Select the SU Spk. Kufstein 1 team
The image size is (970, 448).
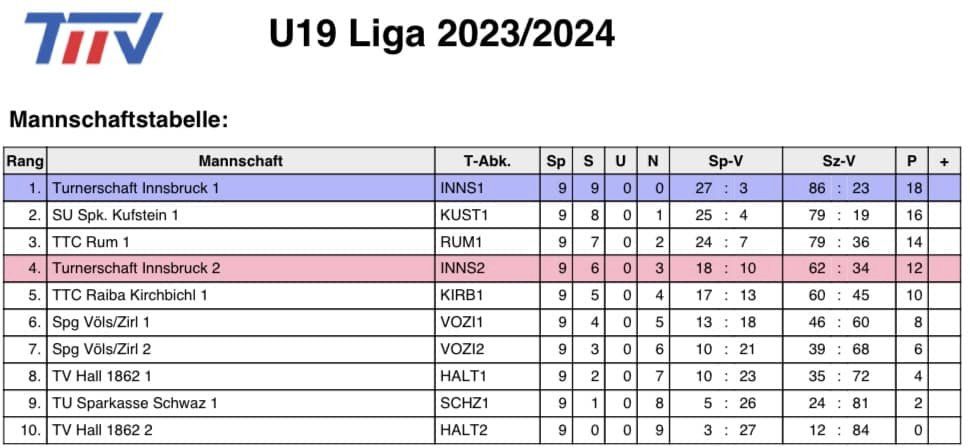116,215
